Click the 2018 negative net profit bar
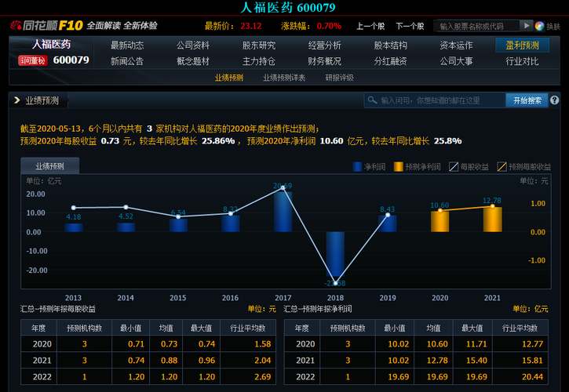Viewport: 569px width, 392px height. [x=335, y=254]
